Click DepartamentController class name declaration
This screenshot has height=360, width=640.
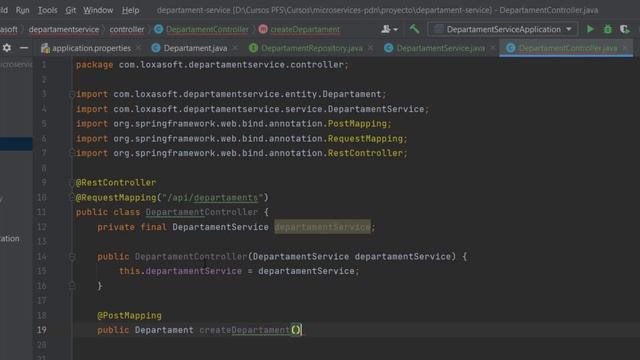202,212
